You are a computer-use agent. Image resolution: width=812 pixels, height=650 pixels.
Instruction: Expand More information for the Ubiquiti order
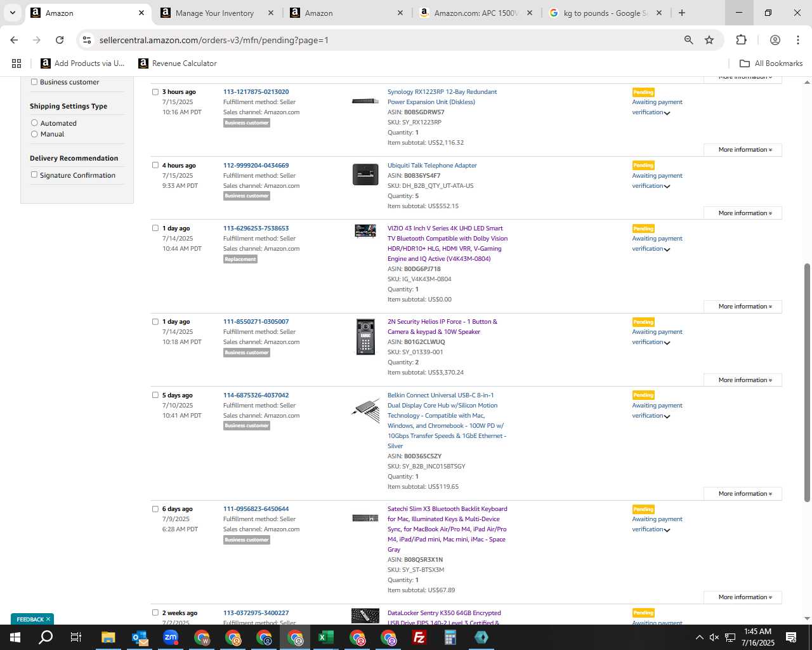[742, 213]
